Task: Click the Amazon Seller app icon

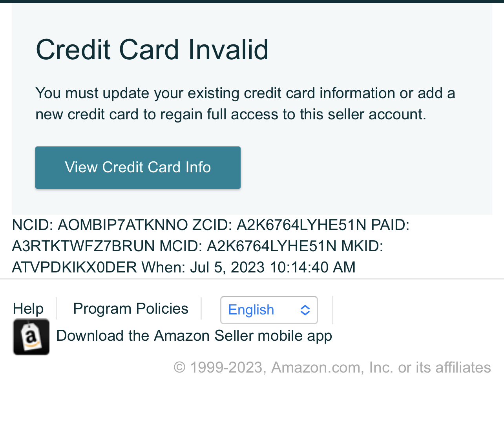Action: pos(31,337)
